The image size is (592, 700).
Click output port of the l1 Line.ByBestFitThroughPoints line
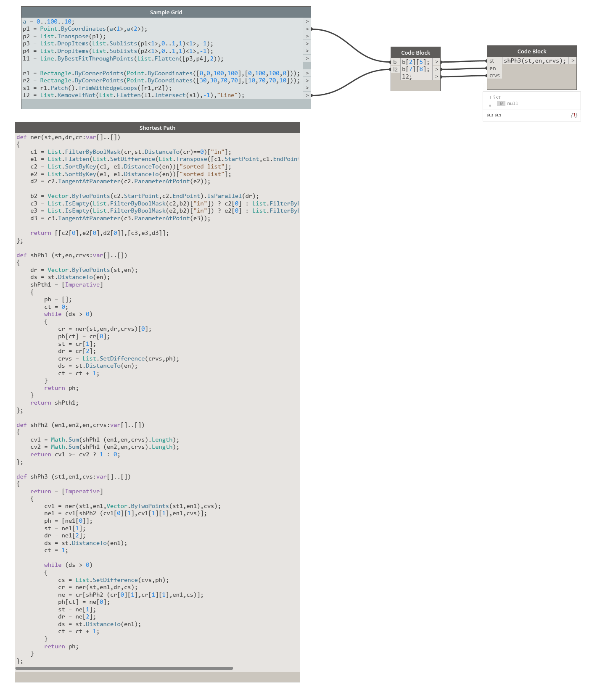click(307, 58)
